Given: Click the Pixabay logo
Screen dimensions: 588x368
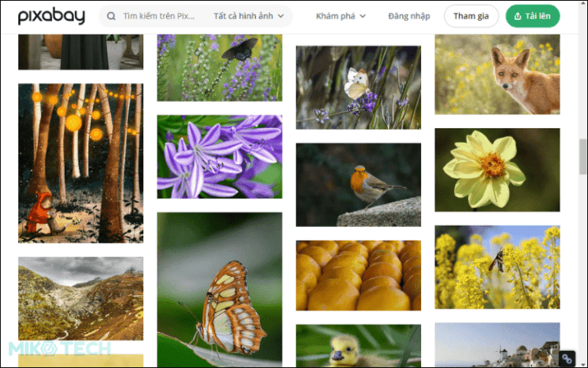Looking at the screenshot, I should click(51, 16).
